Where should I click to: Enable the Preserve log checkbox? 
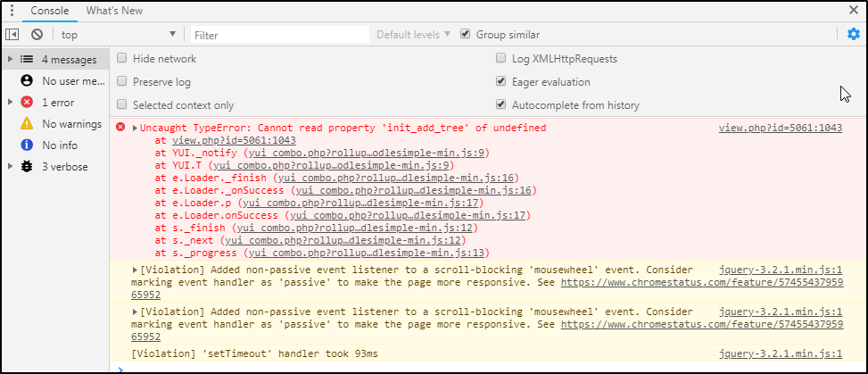click(x=122, y=82)
